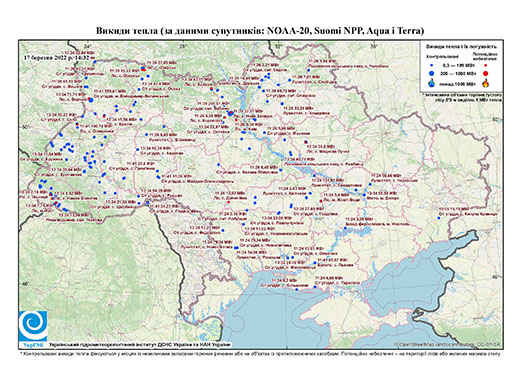Click the small red dot legend symbol
This screenshot has width=520, height=368.
point(486,65)
